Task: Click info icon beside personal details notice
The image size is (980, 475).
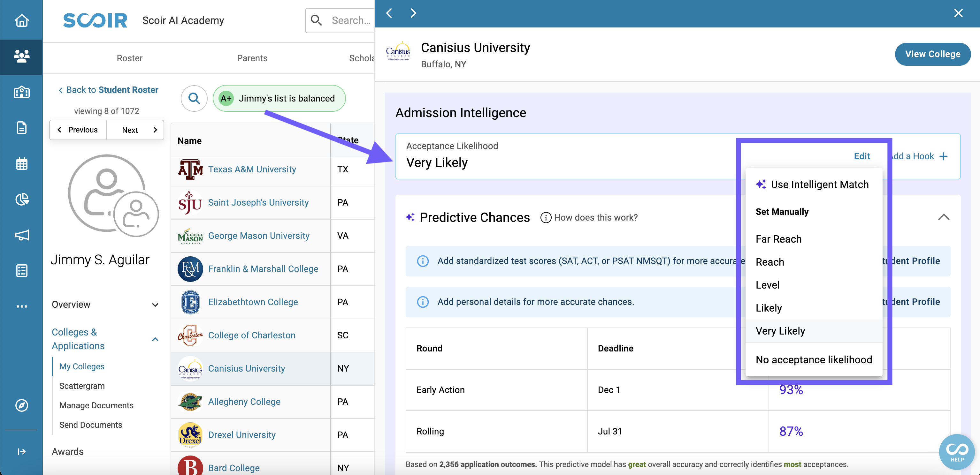Action: 423,302
